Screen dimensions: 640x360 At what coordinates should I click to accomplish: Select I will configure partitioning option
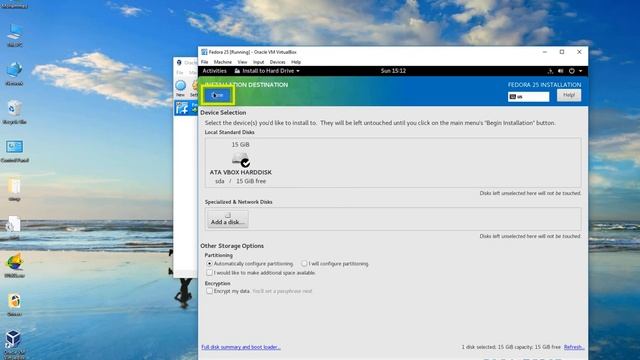(x=304, y=264)
